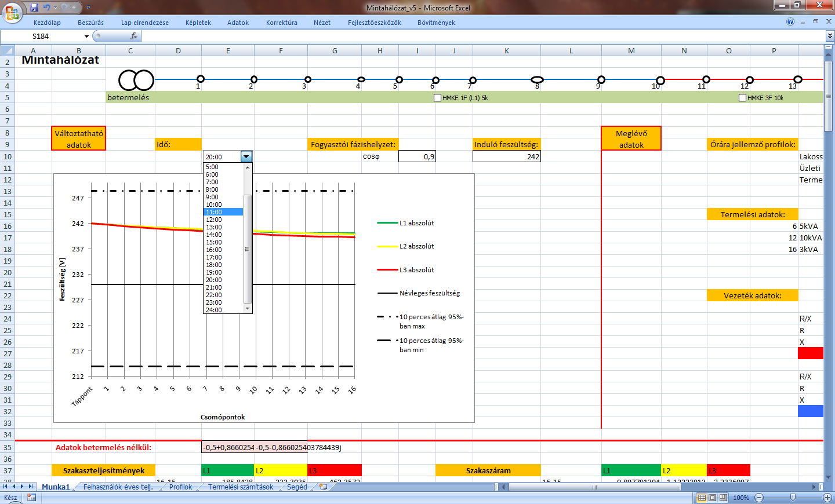Select 11:00 in the time list
The image size is (835, 504).
(x=223, y=212)
